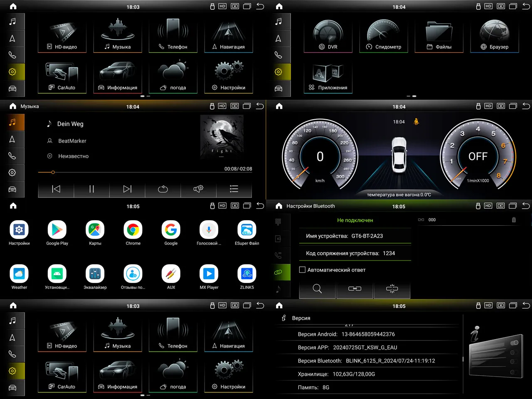
Task: Pause the Dein Weg track
Action: click(x=91, y=189)
